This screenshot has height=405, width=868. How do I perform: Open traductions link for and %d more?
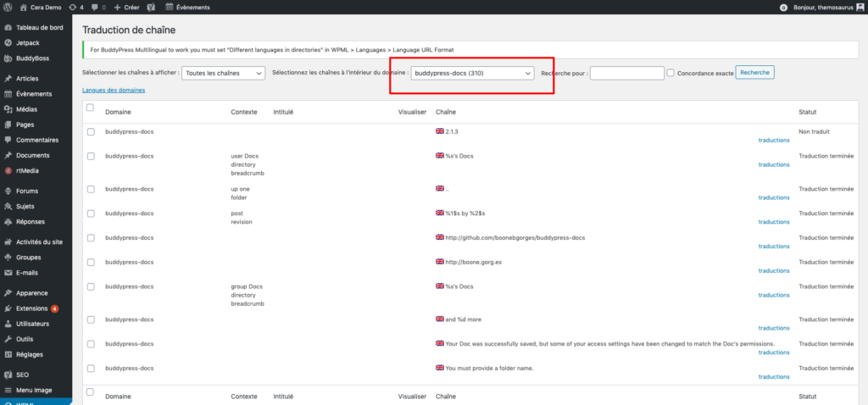(774, 328)
